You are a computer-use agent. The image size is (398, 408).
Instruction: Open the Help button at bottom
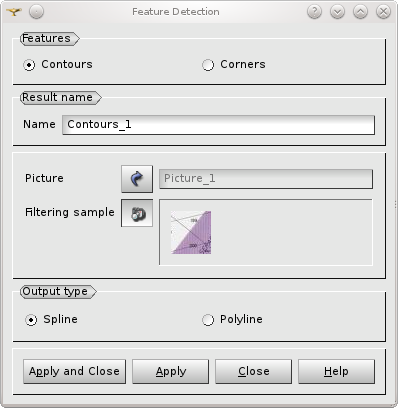336,371
